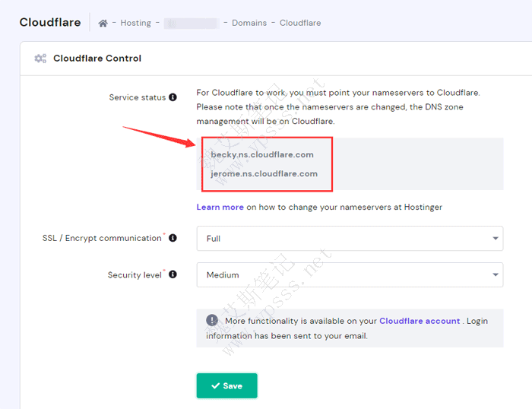Screen dimensions: 532x409
Task: Click the Cloudflare page title
Action: [50, 22]
